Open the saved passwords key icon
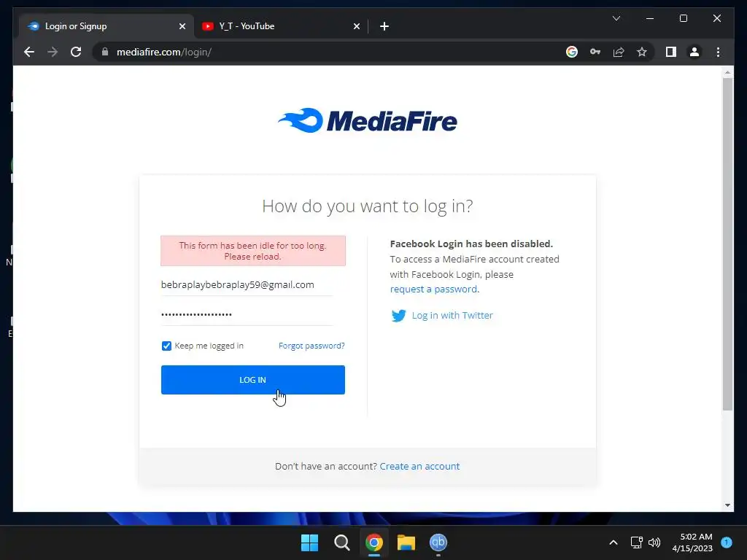 595,52
